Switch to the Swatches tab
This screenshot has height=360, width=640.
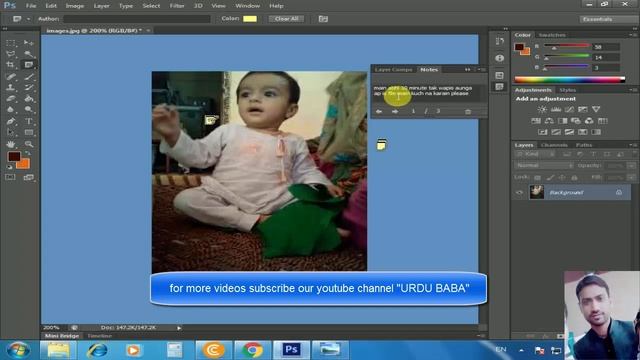[x=552, y=35]
